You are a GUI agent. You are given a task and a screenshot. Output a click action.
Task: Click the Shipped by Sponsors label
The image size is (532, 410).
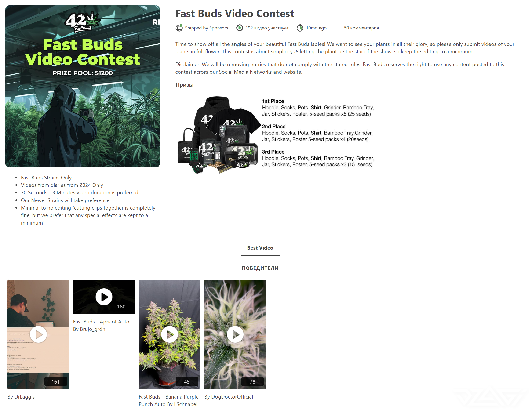point(207,28)
